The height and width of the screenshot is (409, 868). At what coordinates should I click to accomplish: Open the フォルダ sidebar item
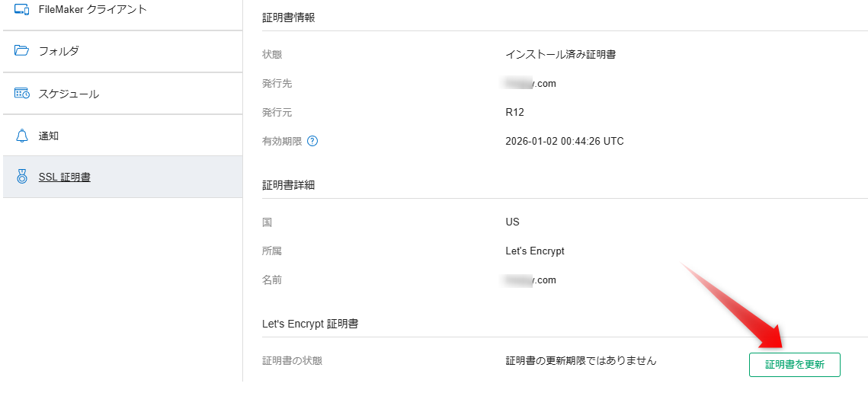59,51
